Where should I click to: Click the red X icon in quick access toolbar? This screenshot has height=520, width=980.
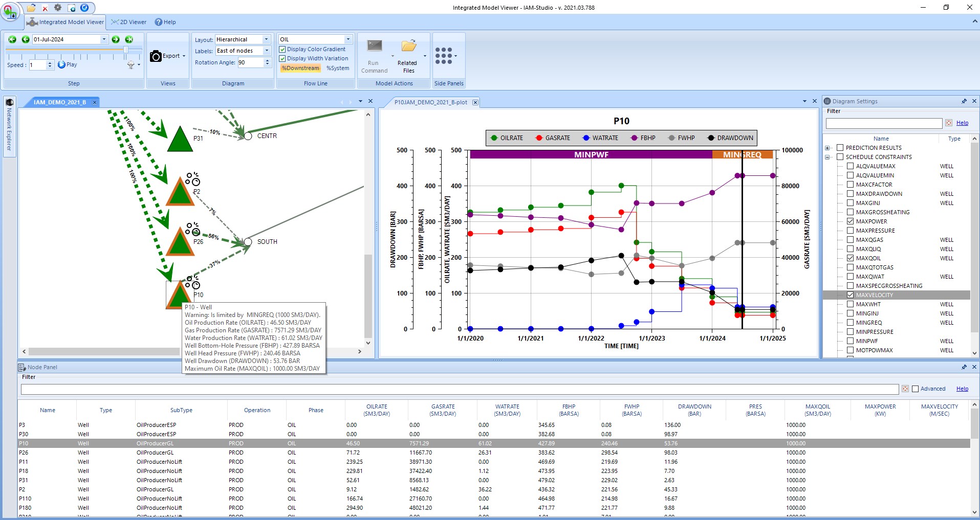pos(45,8)
